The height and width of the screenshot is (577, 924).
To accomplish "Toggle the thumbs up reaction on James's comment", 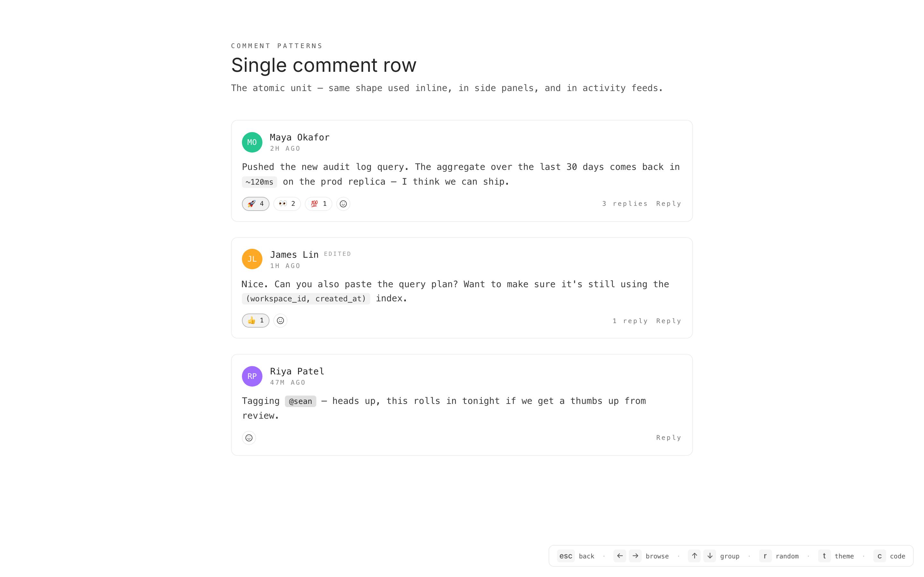I will tap(255, 321).
